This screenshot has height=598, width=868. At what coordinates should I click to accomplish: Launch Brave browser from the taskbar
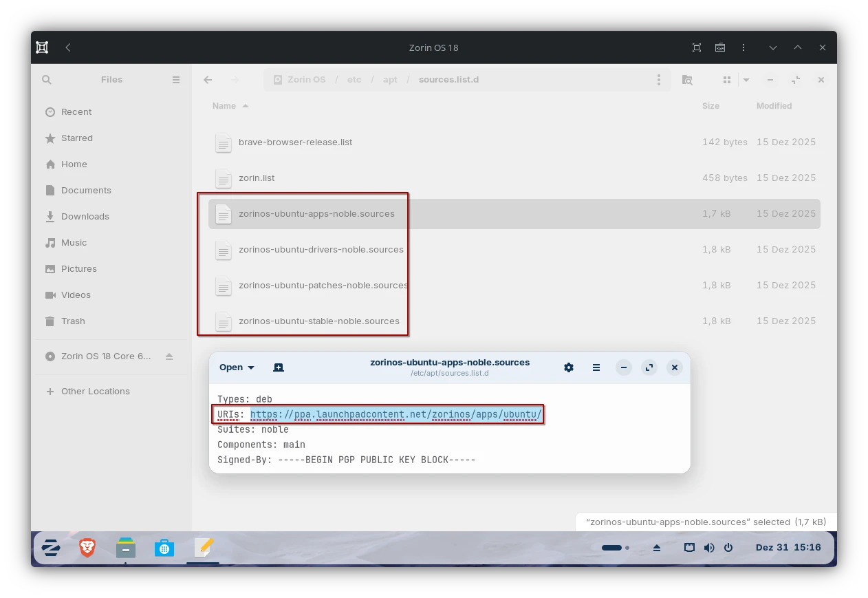(x=87, y=548)
